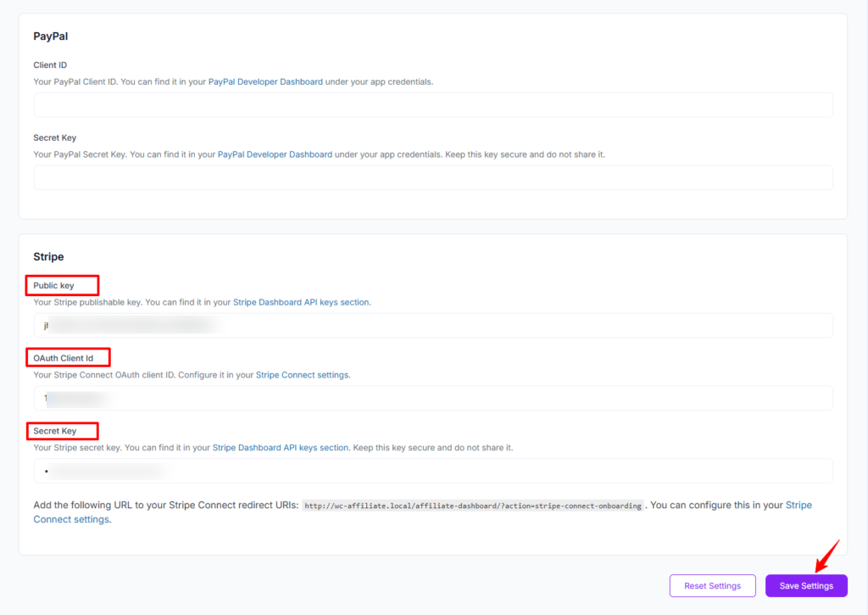Follow Stripe Connect settings link in redirect URI note
Image resolution: width=868 pixels, height=615 pixels.
(798, 506)
